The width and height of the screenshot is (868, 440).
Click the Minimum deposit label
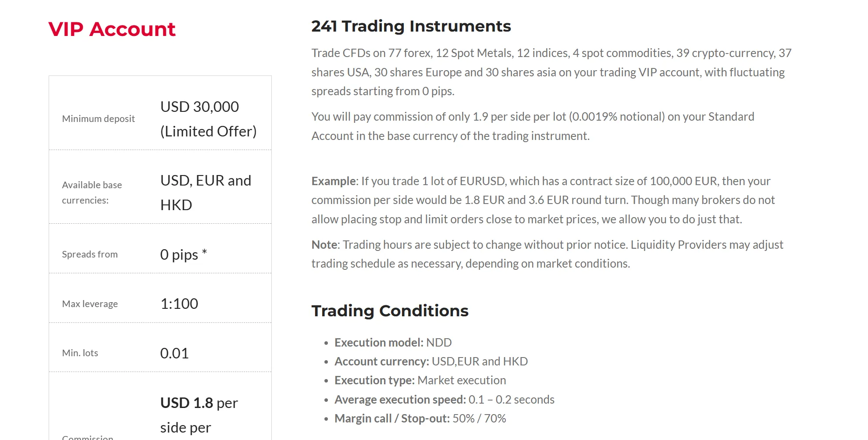click(98, 119)
